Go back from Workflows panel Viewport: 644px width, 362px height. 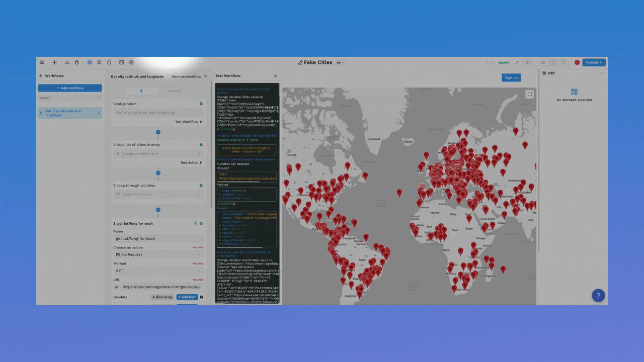click(x=41, y=76)
